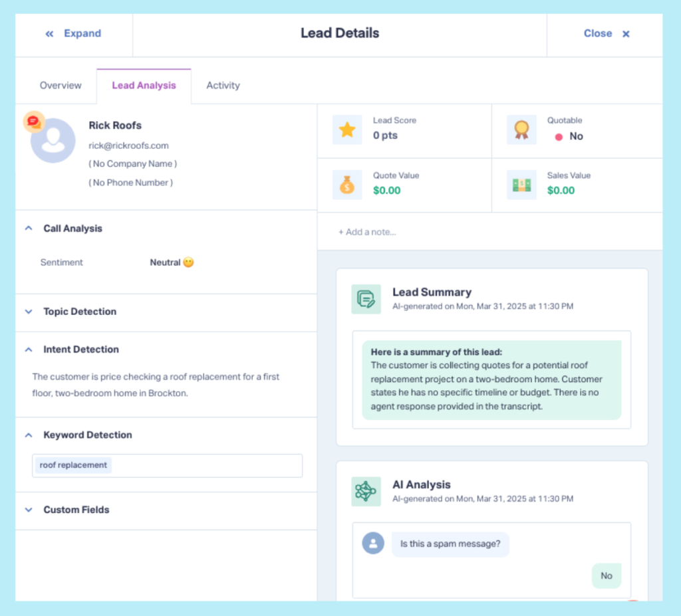Expand the Topic Detection section

click(28, 311)
